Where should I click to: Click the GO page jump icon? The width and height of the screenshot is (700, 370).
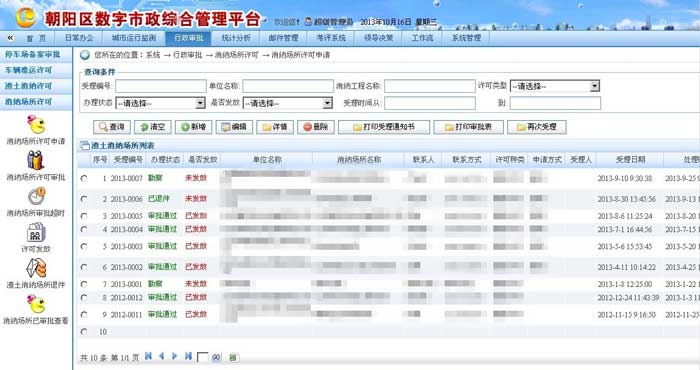tap(217, 357)
